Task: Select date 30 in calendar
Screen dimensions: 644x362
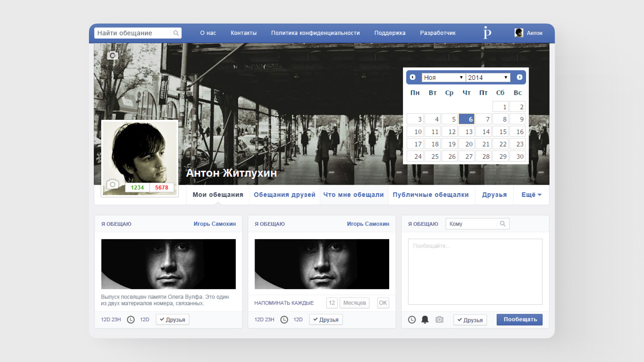Action: tap(517, 156)
